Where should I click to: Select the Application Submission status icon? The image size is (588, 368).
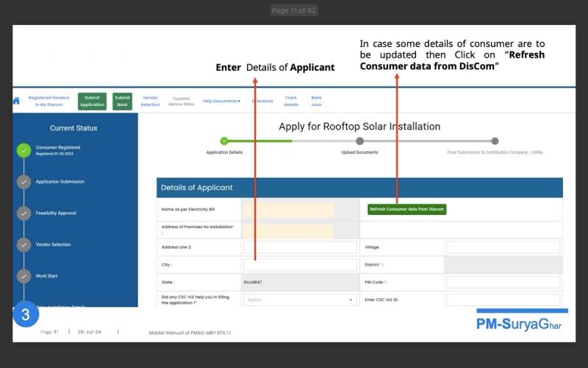click(x=24, y=182)
